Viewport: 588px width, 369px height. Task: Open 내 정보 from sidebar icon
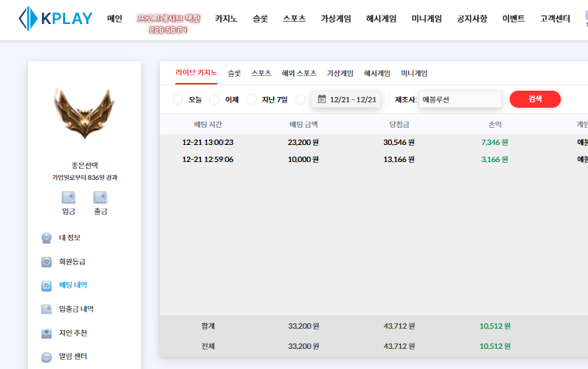coord(47,238)
